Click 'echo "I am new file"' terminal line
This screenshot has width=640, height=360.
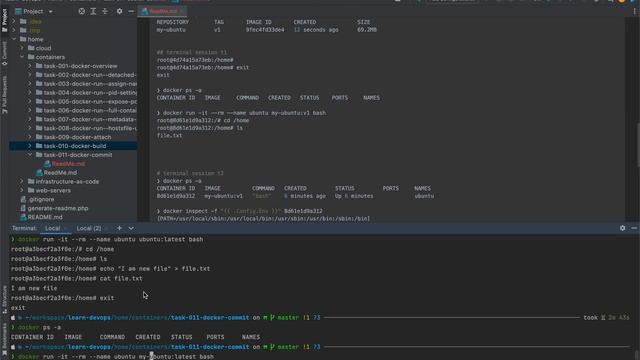point(110,269)
